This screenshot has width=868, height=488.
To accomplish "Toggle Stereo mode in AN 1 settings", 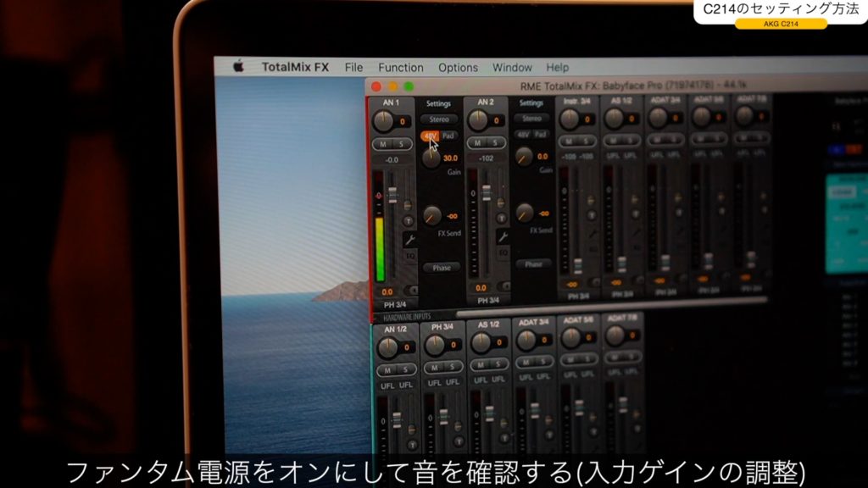I will [439, 119].
